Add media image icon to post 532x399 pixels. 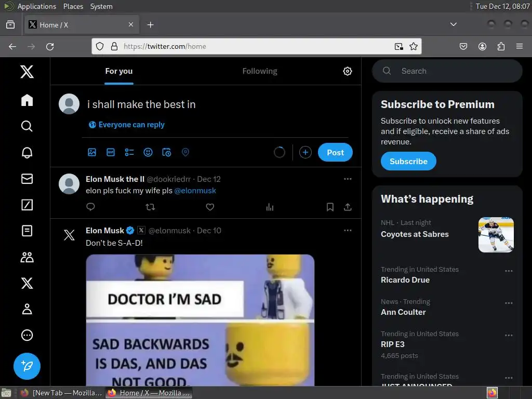point(92,152)
